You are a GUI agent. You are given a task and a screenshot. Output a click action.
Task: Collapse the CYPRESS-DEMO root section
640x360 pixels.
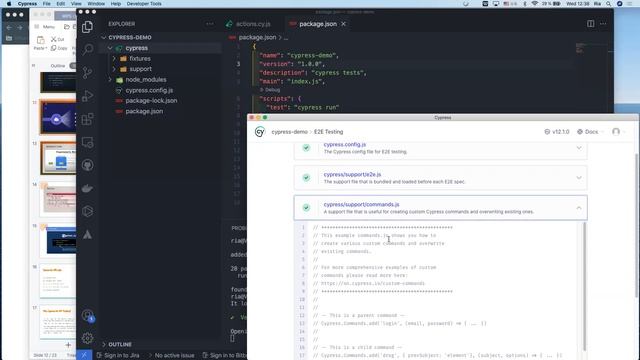(x=104, y=38)
